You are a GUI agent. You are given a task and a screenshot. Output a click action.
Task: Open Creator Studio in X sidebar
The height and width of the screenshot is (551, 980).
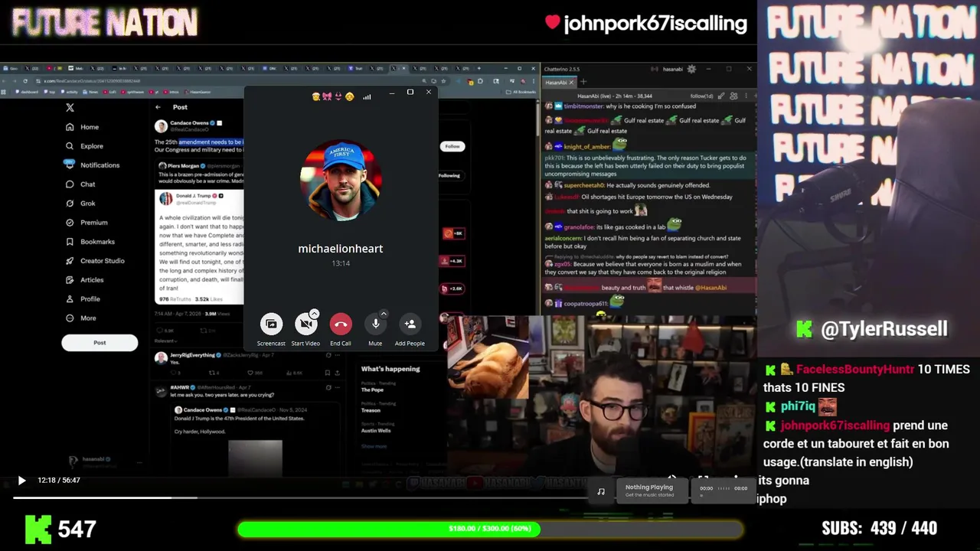click(x=95, y=261)
